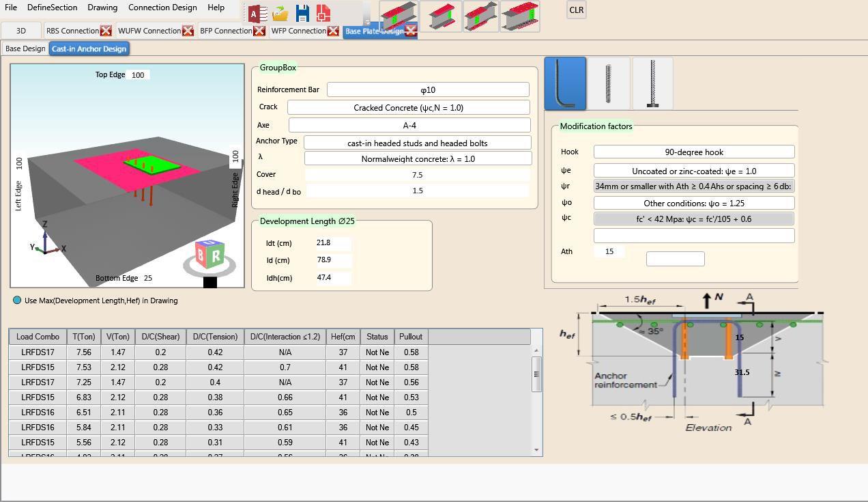Screen dimensions: 868x502
Task: Open the Reinforcement Bar φ10 dropdown
Action: click(x=428, y=89)
